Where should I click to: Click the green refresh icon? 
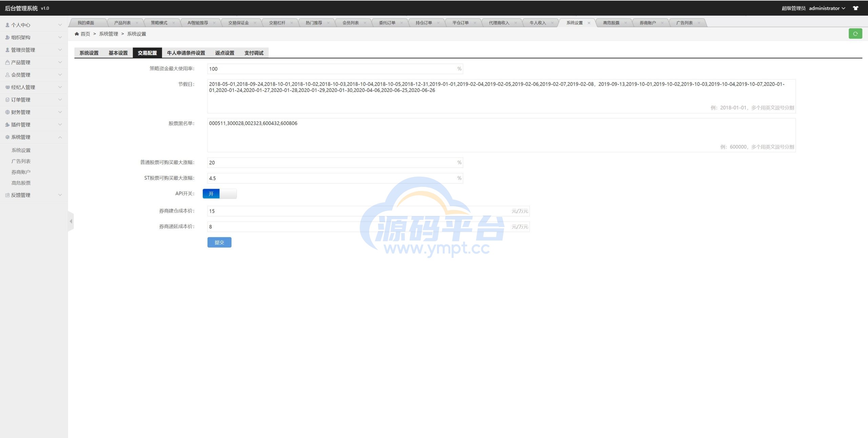[x=855, y=34]
